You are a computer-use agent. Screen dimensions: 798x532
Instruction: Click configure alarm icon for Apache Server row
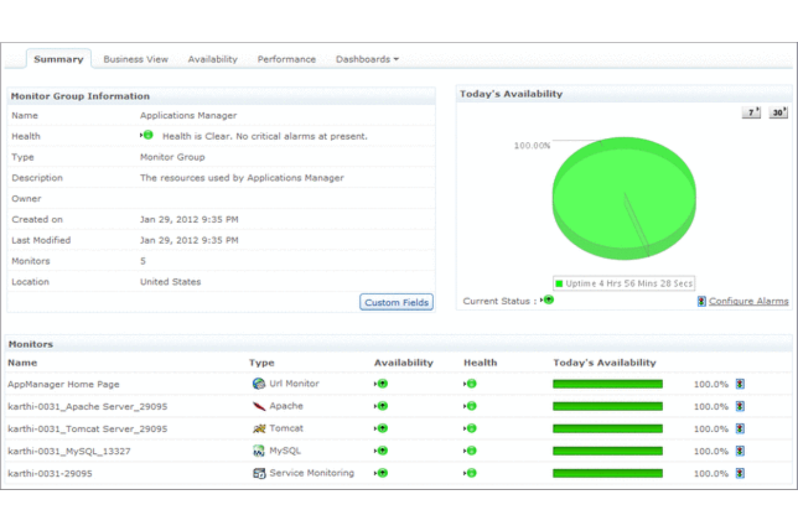click(x=740, y=406)
